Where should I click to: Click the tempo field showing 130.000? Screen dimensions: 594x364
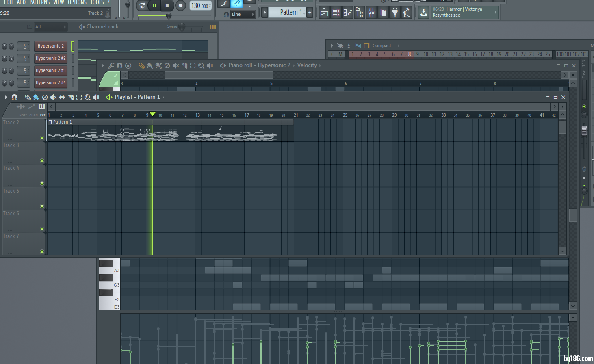click(x=201, y=6)
